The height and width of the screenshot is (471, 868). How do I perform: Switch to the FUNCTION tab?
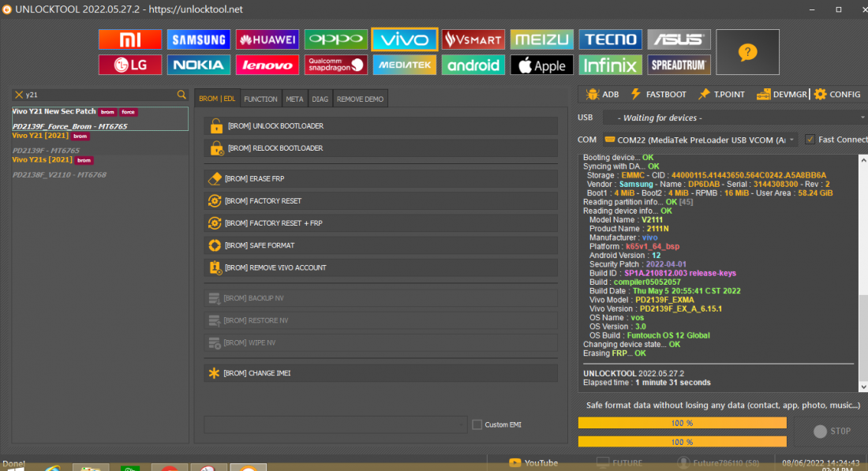(260, 99)
